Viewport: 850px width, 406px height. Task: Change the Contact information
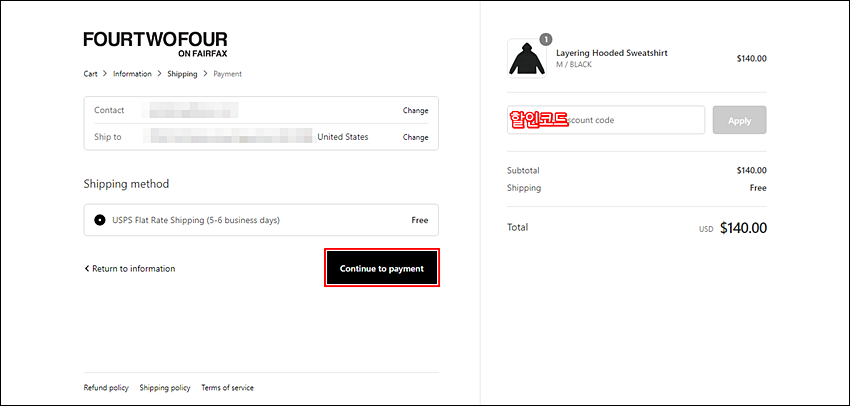(415, 110)
